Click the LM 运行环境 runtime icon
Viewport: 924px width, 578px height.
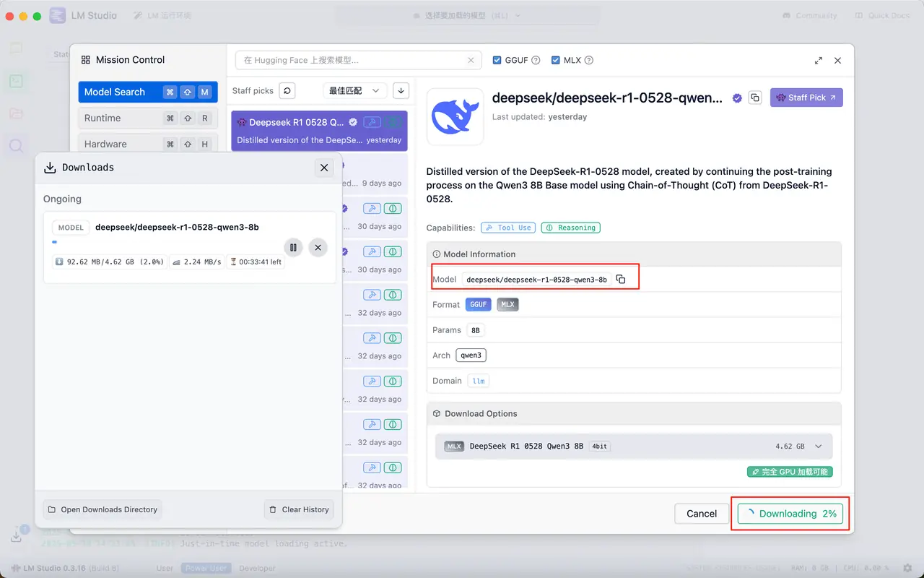click(138, 15)
